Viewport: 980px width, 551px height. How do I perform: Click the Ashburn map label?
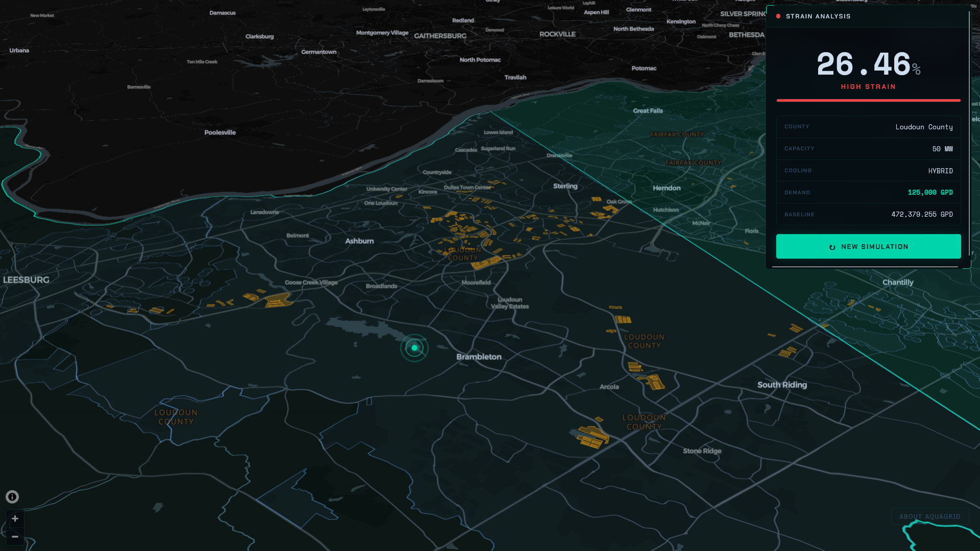(360, 241)
